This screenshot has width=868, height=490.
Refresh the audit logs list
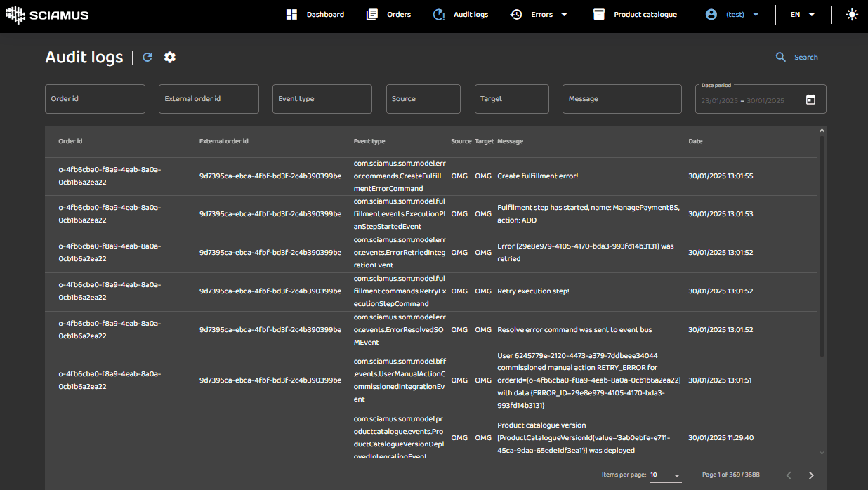147,58
